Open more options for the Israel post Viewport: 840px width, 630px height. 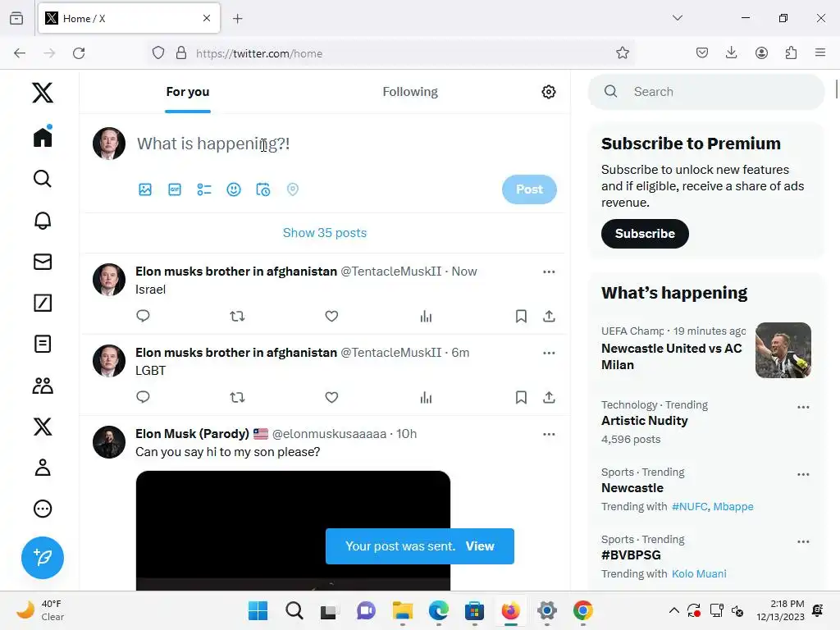(x=549, y=272)
